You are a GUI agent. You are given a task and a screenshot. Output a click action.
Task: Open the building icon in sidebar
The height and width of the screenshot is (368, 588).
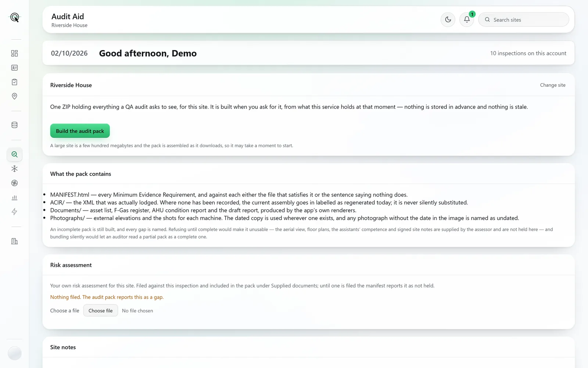tap(14, 241)
